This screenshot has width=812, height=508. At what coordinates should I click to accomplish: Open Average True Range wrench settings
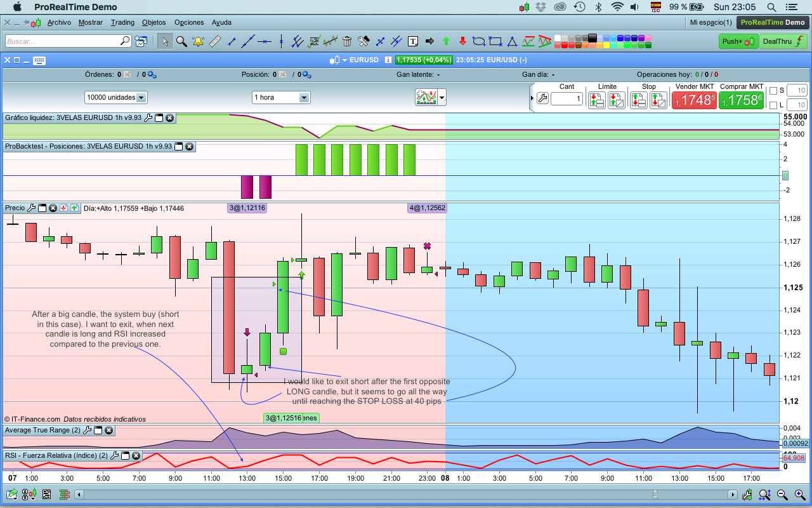pyautogui.click(x=88, y=430)
